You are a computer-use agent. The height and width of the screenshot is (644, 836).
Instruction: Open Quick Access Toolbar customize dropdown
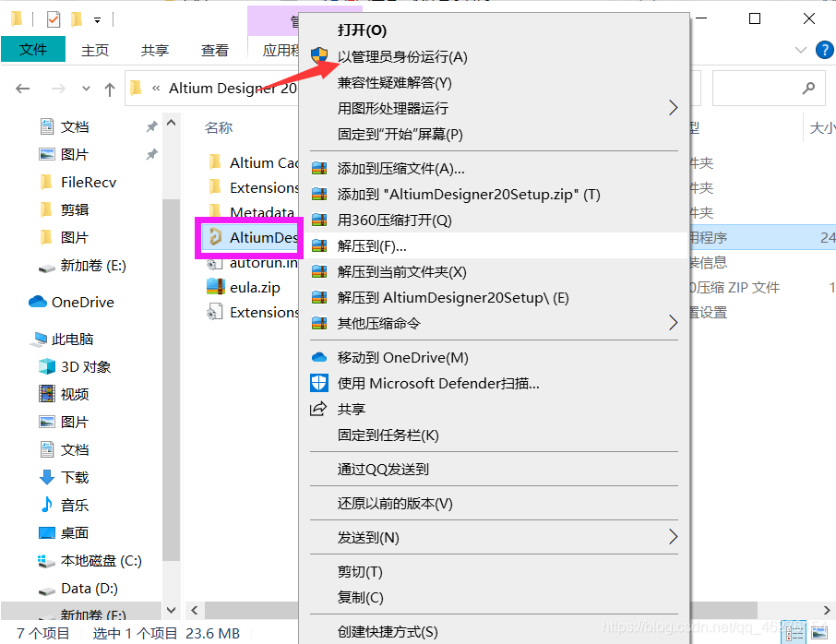pyautogui.click(x=97, y=20)
